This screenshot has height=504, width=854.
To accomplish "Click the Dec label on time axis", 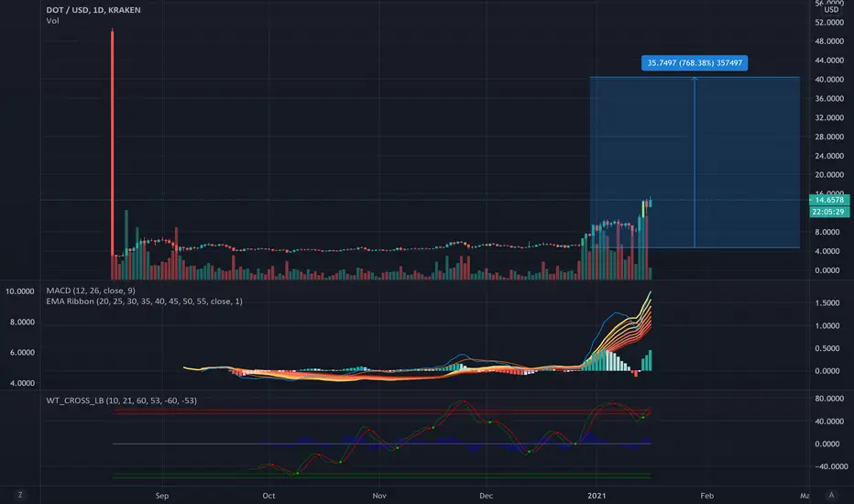I will [486, 495].
